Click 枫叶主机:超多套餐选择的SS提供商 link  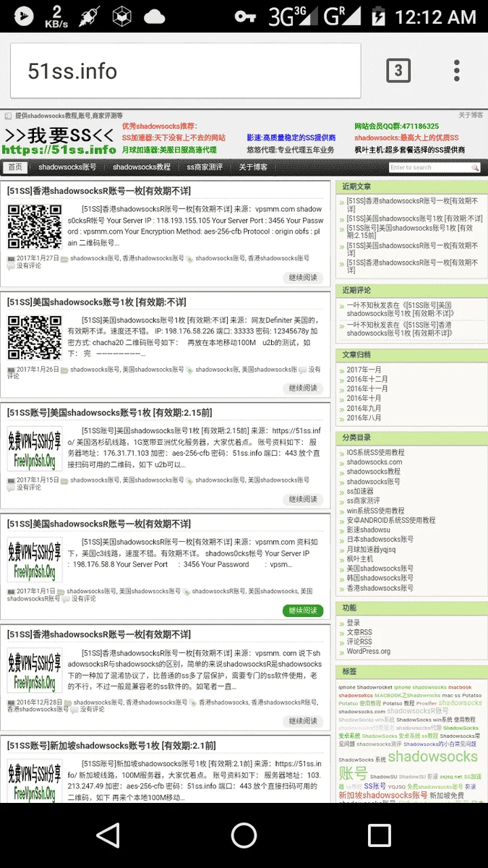(x=409, y=150)
